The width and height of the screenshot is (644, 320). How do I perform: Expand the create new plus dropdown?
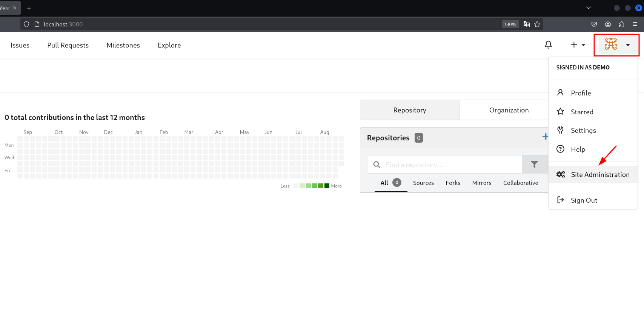578,45
